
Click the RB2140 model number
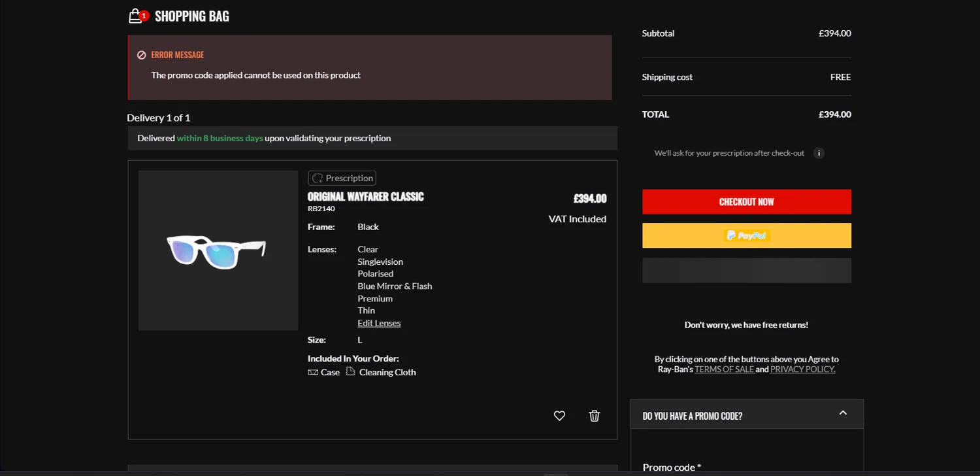tap(321, 209)
